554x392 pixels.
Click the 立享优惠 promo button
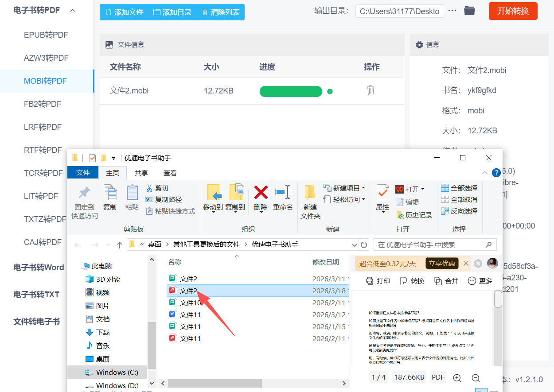pos(441,263)
